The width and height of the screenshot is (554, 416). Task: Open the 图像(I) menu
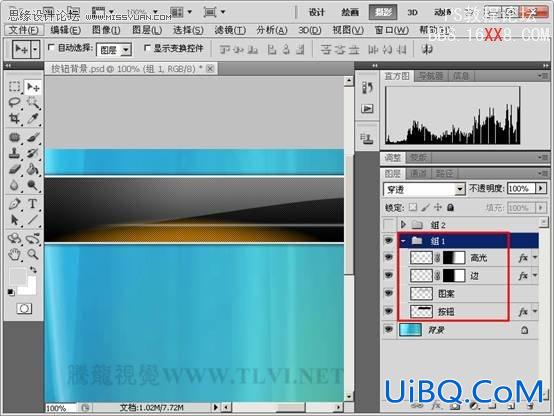point(106,30)
